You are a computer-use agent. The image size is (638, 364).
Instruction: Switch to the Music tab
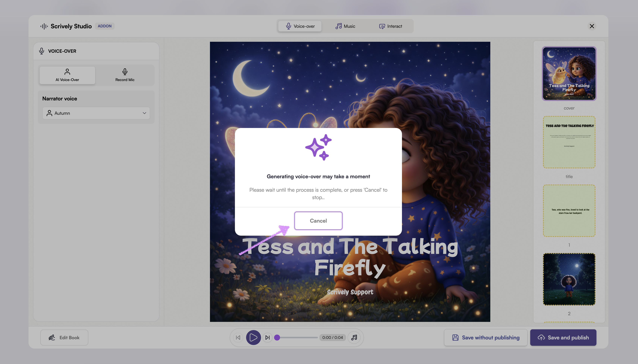pos(345,26)
